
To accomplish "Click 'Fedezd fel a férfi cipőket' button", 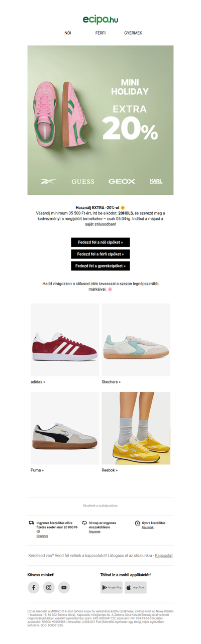I will point(100,254).
